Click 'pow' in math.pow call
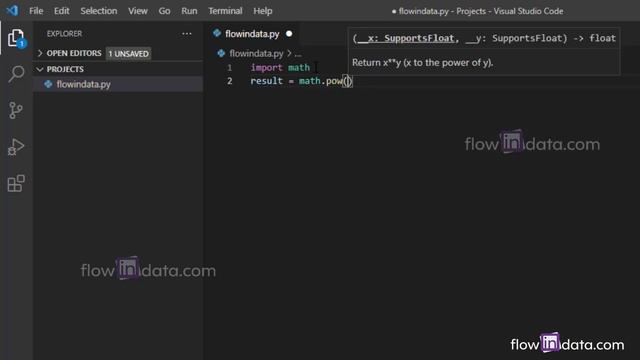 coord(334,81)
